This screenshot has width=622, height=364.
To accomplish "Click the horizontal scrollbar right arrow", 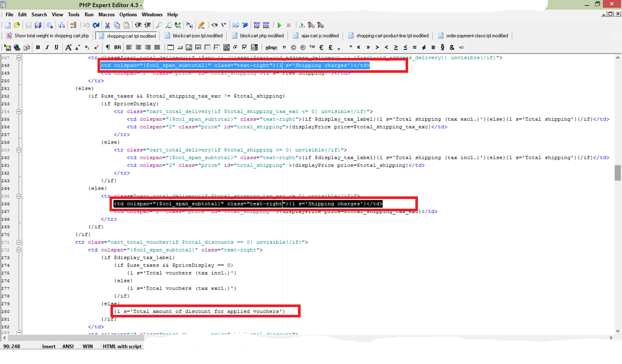I will tap(611, 338).
